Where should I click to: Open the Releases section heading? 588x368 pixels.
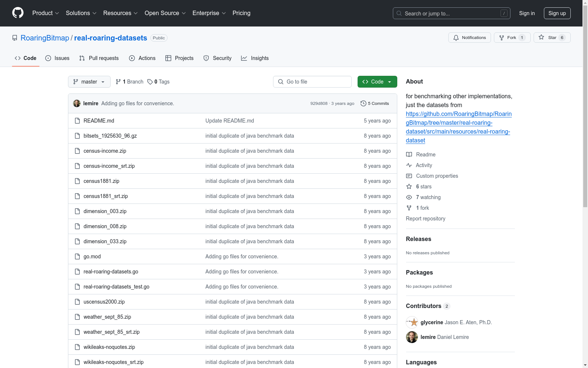click(419, 239)
